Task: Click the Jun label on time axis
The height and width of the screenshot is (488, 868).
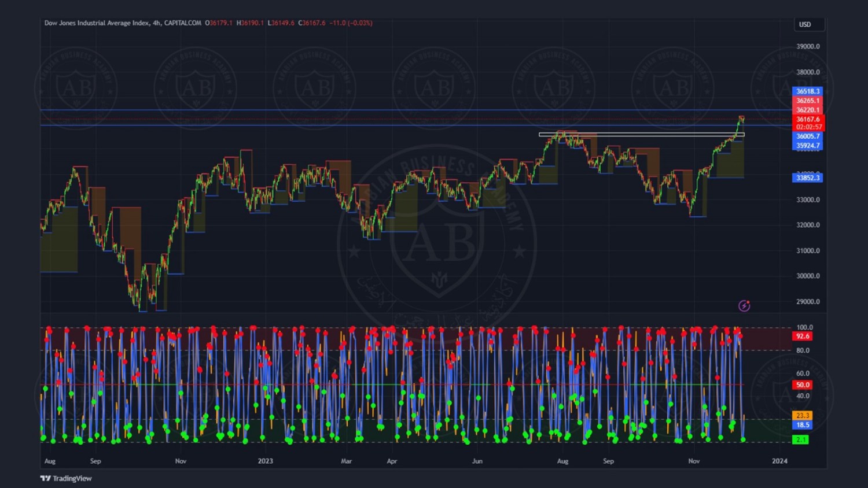Action: point(477,461)
